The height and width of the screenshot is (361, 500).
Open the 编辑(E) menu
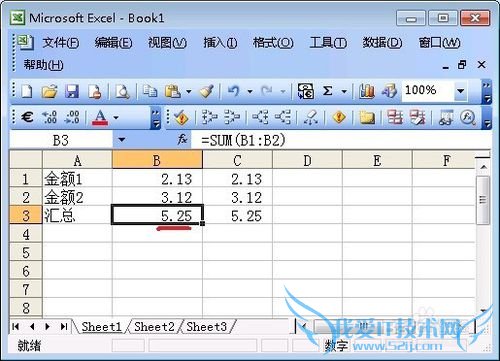coord(113,43)
